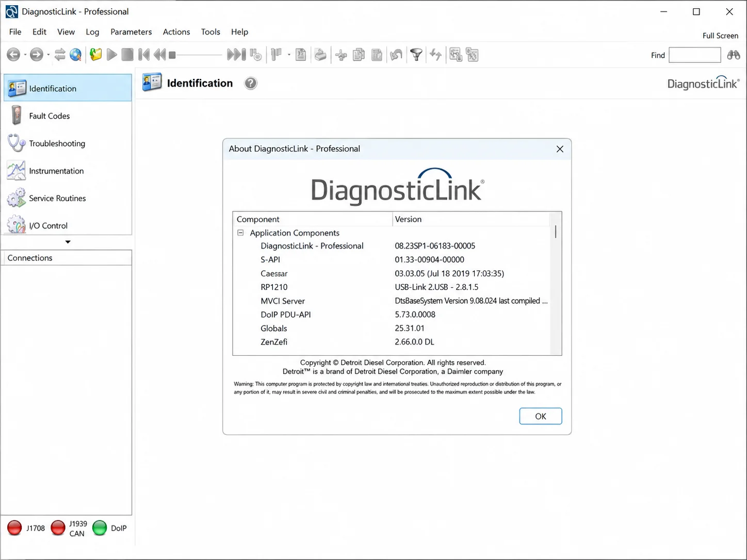Click the funnel filter toolbar icon
The image size is (747, 560).
[x=416, y=55]
